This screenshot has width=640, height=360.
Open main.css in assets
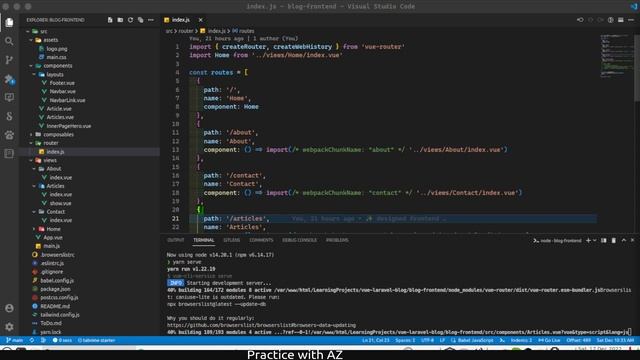point(56,57)
